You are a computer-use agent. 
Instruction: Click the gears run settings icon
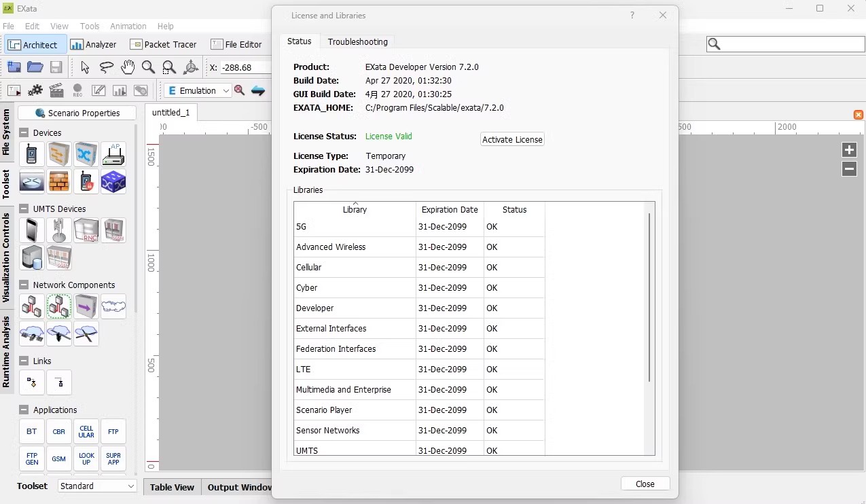35,90
